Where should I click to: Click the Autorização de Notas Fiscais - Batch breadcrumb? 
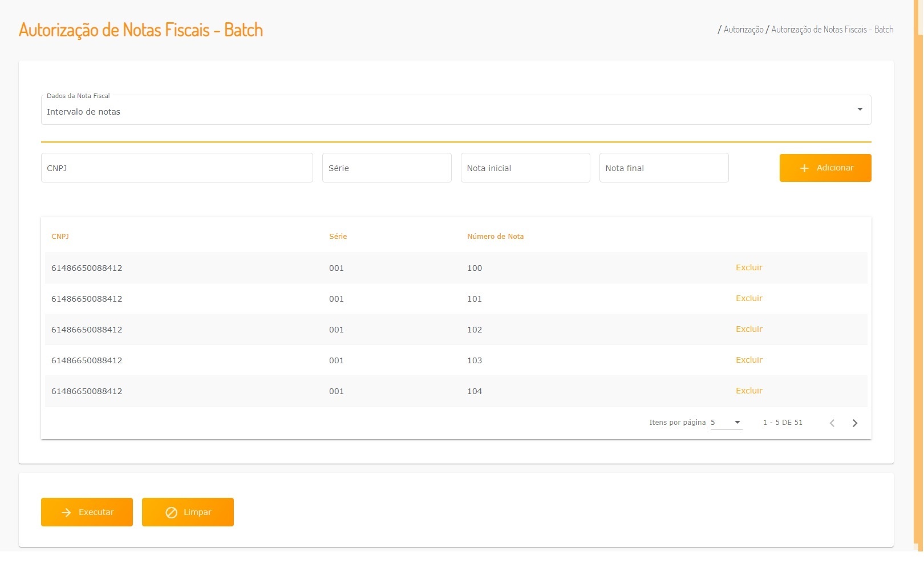[832, 30]
